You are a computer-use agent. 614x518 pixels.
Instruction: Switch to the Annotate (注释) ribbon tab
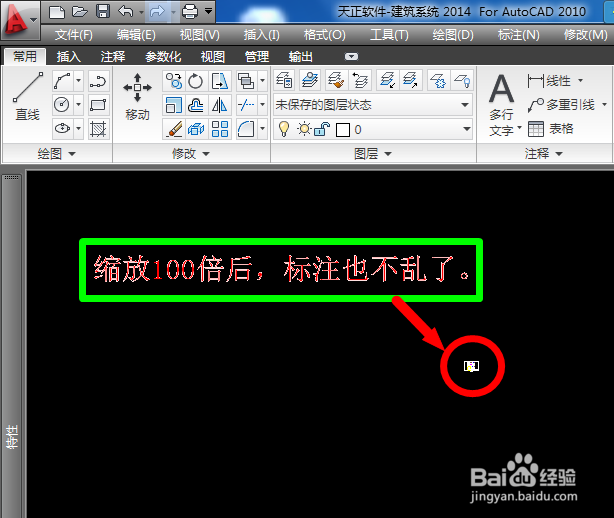pyautogui.click(x=113, y=57)
